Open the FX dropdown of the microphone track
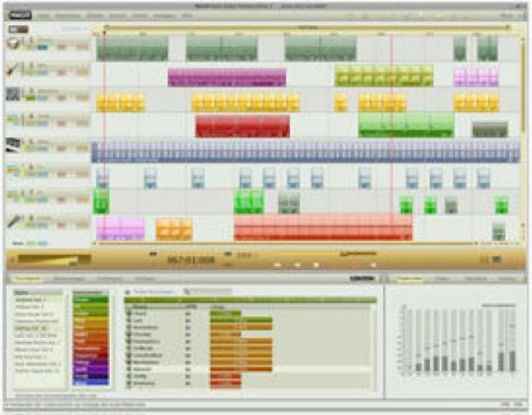Viewport: 532px width, 415px height. (62, 225)
